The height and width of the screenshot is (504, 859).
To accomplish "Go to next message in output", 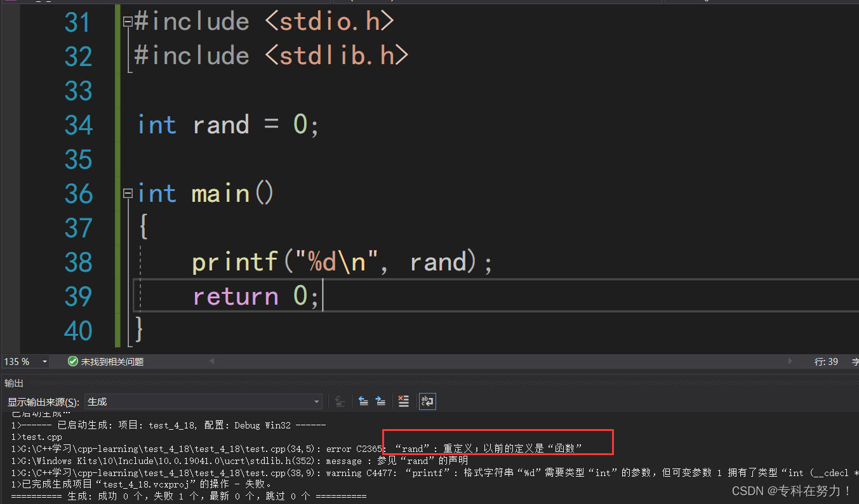I will tap(380, 401).
